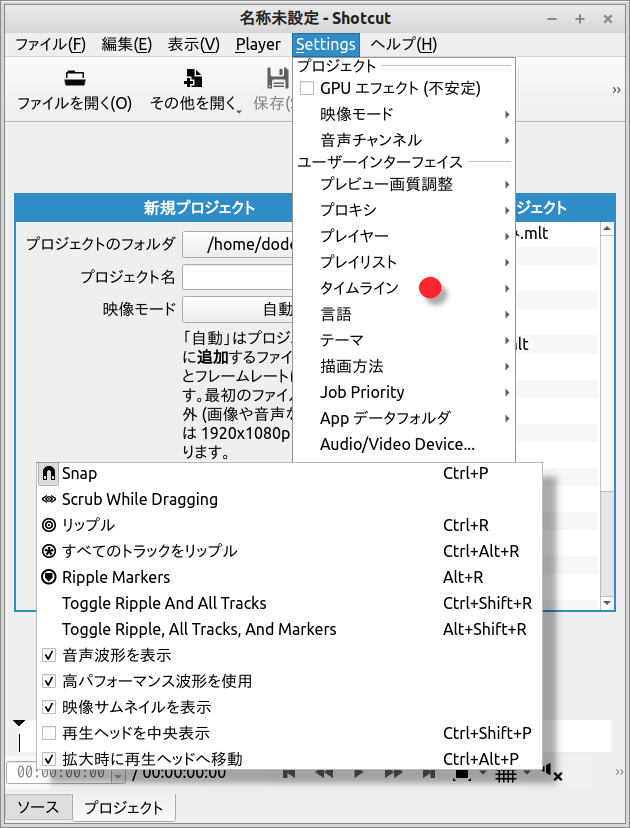Open the プレイヤー submenu

[404, 236]
